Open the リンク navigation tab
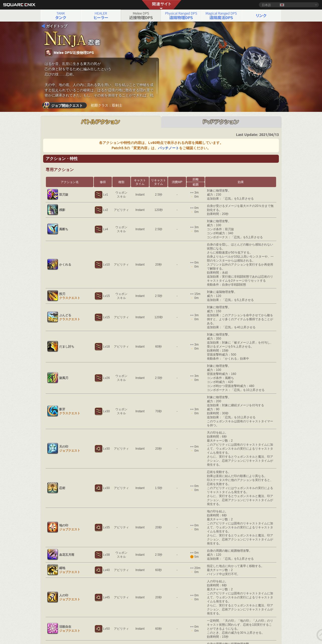The width and height of the screenshot is (322, 644). [x=261, y=16]
